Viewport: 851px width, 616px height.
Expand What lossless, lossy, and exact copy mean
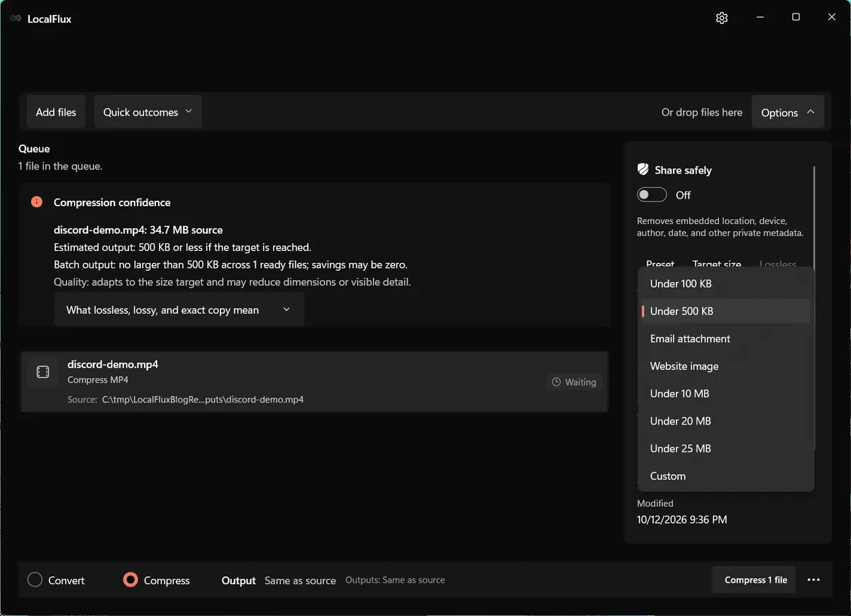[x=179, y=310]
